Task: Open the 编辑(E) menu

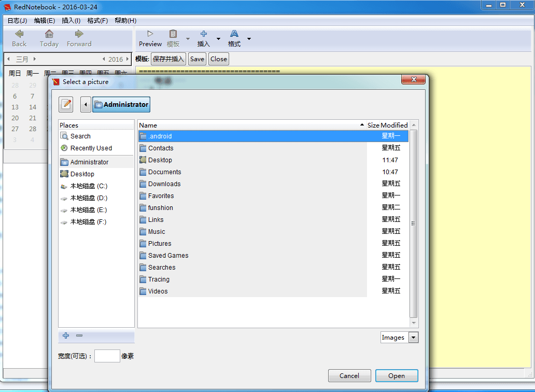Action: point(45,20)
